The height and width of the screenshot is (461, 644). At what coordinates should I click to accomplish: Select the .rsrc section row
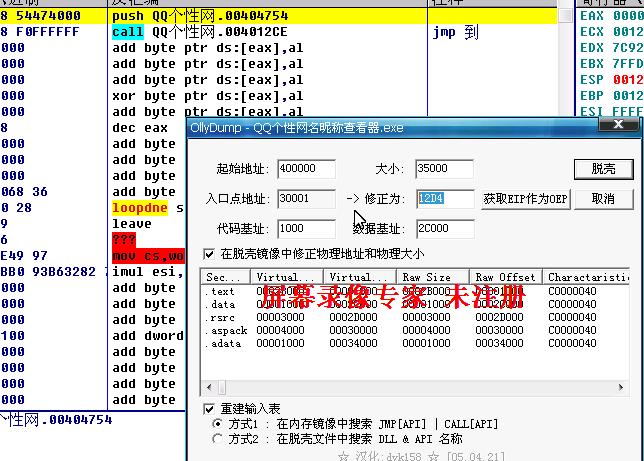(x=415, y=317)
